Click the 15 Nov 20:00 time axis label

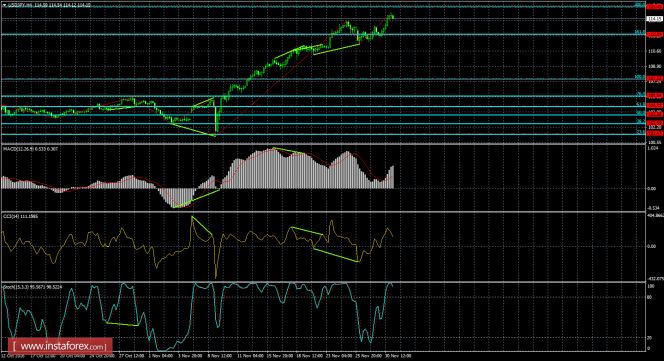click(x=279, y=356)
